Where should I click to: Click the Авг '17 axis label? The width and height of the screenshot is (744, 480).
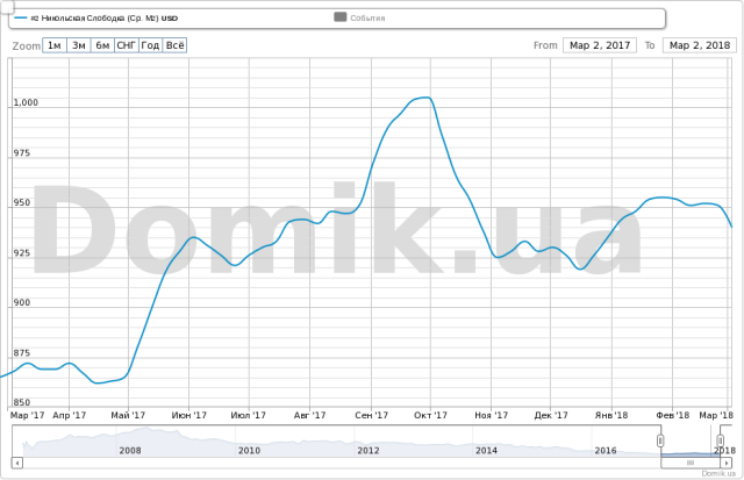pos(310,415)
